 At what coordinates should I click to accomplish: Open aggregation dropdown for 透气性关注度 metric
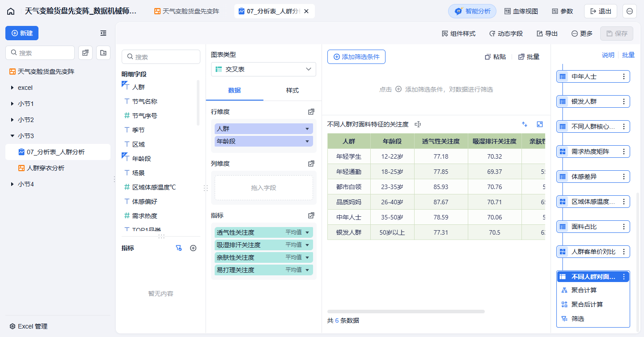[x=307, y=232]
